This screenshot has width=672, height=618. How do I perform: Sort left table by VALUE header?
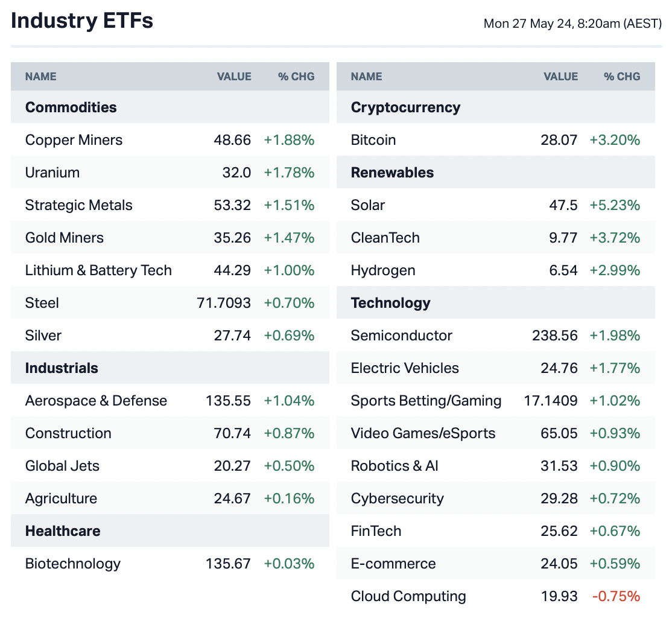(234, 77)
